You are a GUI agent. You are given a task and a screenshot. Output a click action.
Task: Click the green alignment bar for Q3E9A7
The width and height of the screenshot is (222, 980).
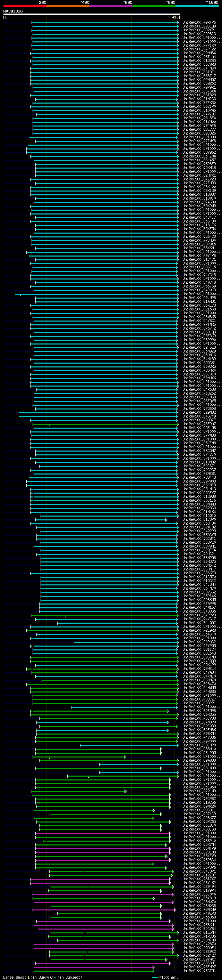[105, 424]
